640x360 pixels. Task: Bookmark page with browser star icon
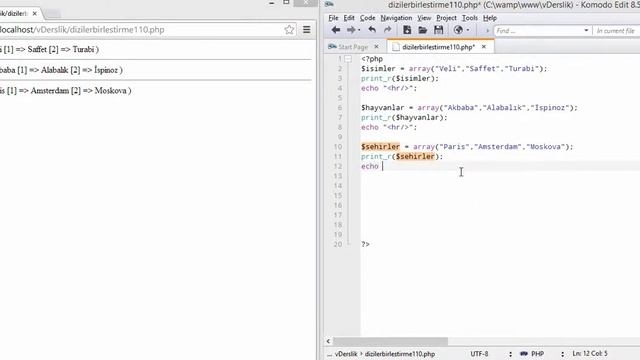289,29
